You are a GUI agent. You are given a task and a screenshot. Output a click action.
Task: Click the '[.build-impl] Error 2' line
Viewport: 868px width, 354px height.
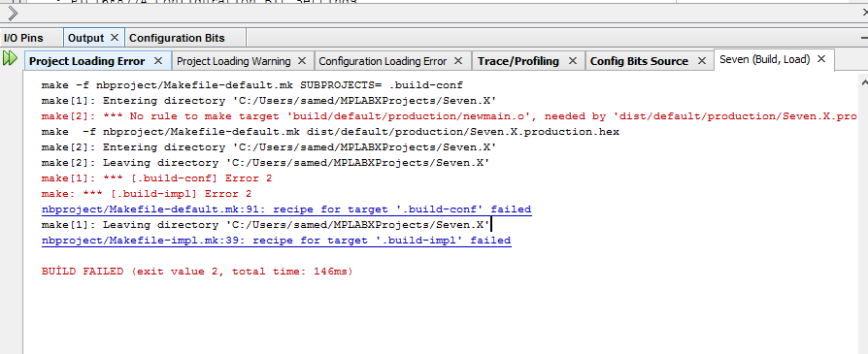coord(147,194)
